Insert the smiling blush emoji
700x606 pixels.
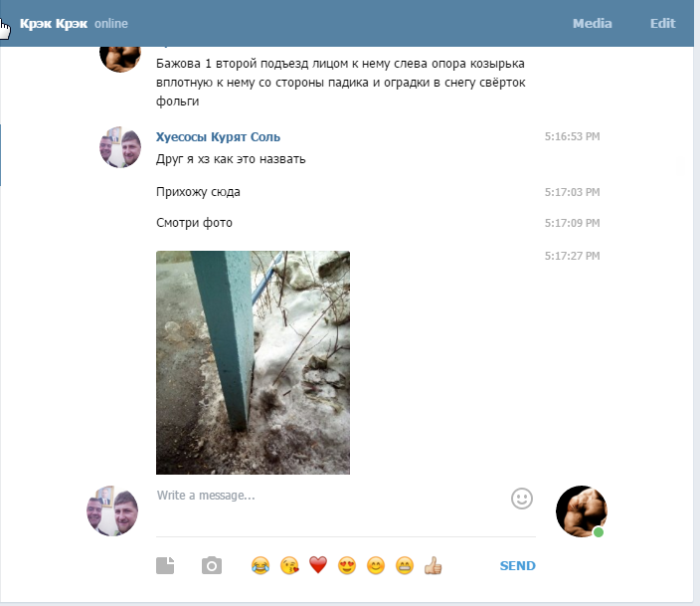(x=376, y=566)
